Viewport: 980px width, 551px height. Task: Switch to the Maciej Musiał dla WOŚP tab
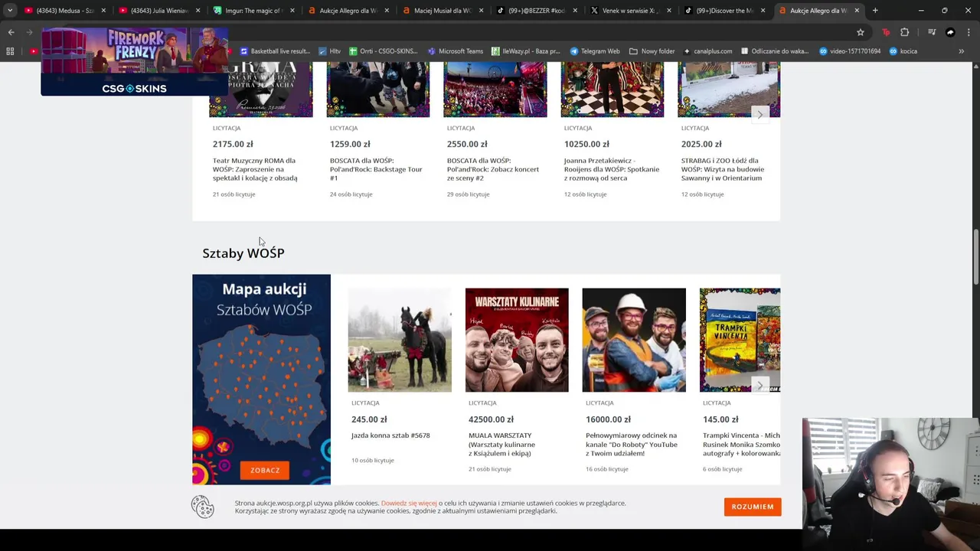[437, 11]
